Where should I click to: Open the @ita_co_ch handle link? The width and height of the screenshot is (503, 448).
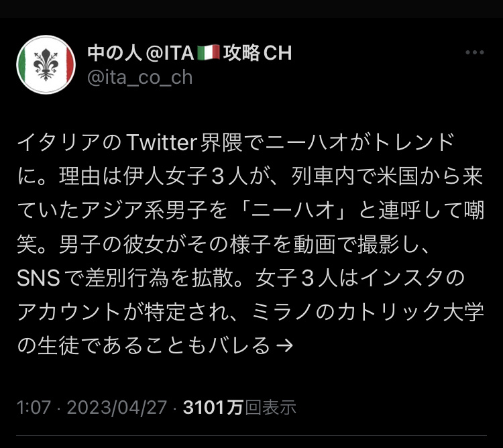pos(140,78)
